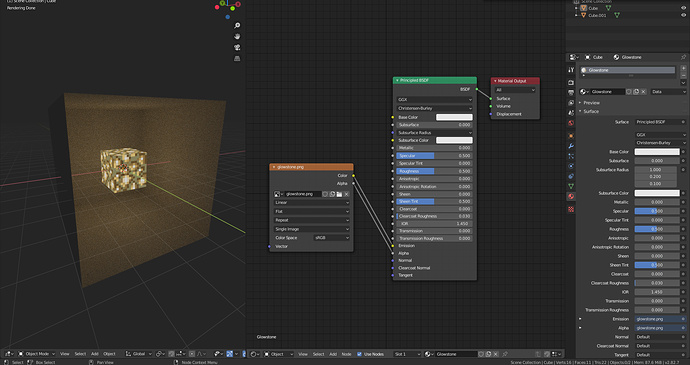Viewport: 690px width, 365px height.
Task: Open the sRGB color space dropdown
Action: 332,238
